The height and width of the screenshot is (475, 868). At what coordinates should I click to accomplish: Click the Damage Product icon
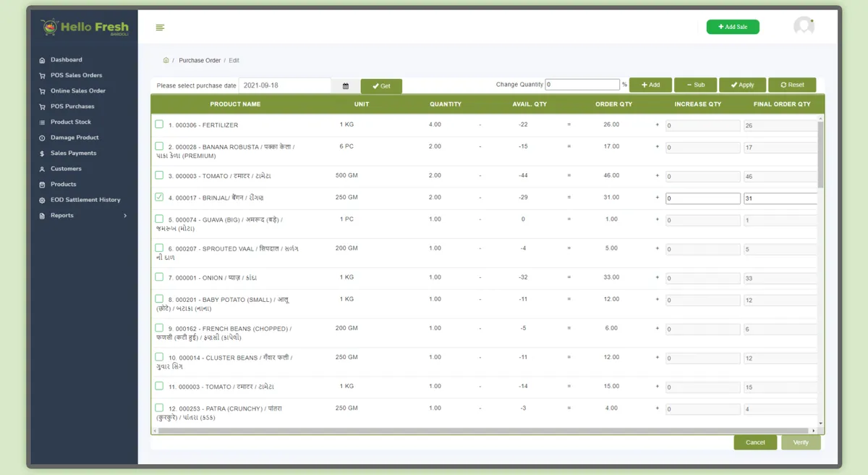43,138
